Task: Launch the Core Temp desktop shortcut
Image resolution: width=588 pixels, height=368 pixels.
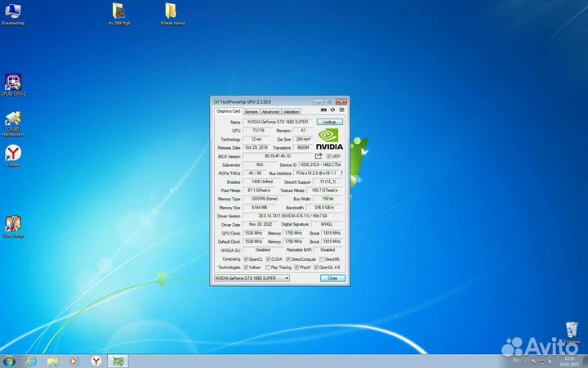Action: click(x=13, y=227)
